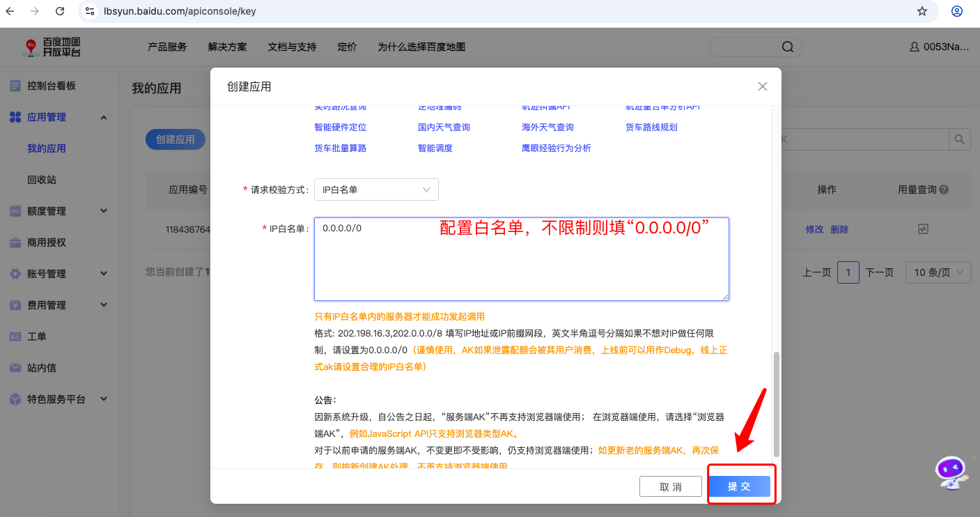The width and height of the screenshot is (980, 517).
Task: Click help icon beside 用量查询
Action: 944,190
